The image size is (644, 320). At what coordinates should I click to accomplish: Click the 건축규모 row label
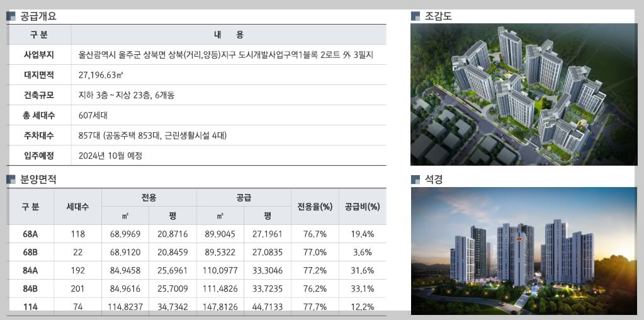(x=39, y=95)
